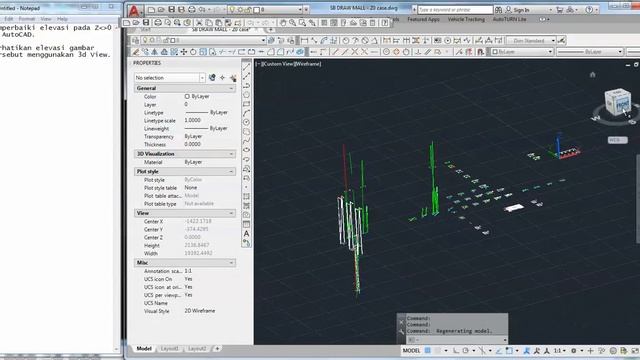Click the keyword search input field

(x=455, y=9)
